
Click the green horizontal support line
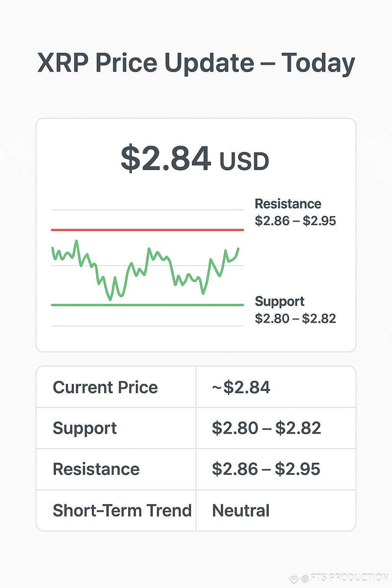pos(147,305)
